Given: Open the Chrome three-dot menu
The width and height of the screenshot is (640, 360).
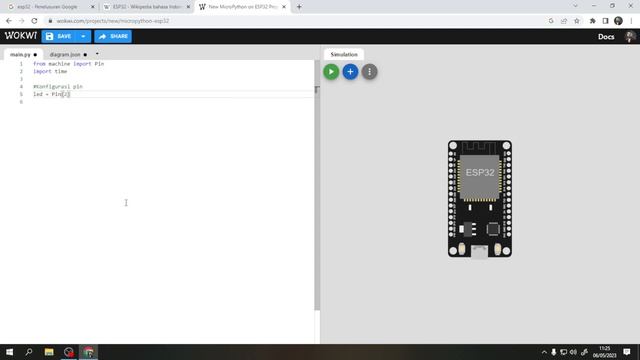Looking at the screenshot, I should point(631,21).
